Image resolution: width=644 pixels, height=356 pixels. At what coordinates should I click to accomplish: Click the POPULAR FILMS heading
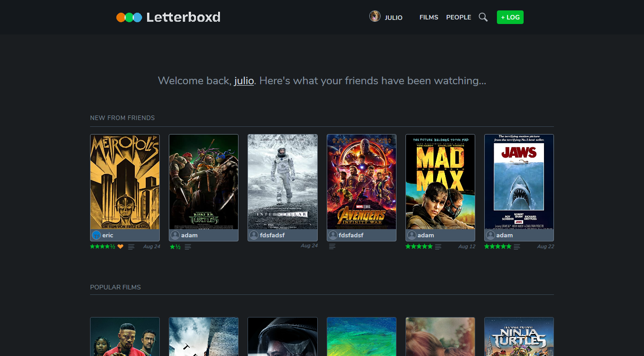point(115,287)
